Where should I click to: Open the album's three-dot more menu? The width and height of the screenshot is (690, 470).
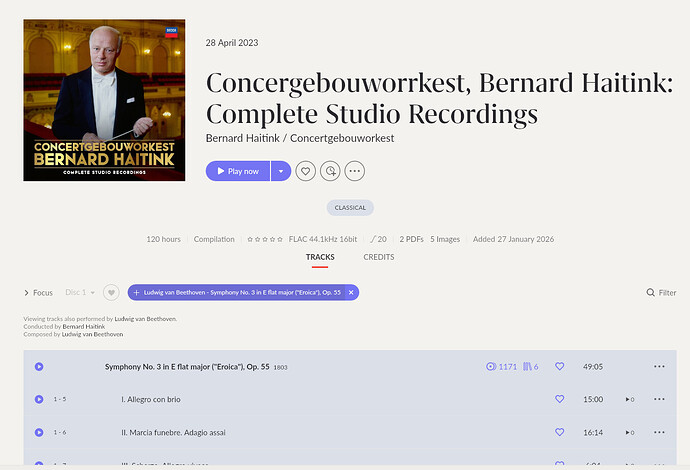[x=355, y=171]
